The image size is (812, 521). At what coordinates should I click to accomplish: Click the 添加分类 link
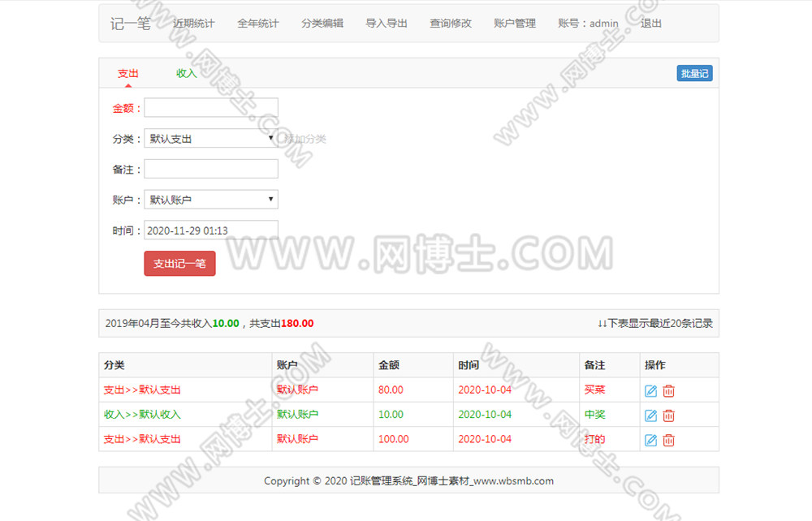point(305,139)
